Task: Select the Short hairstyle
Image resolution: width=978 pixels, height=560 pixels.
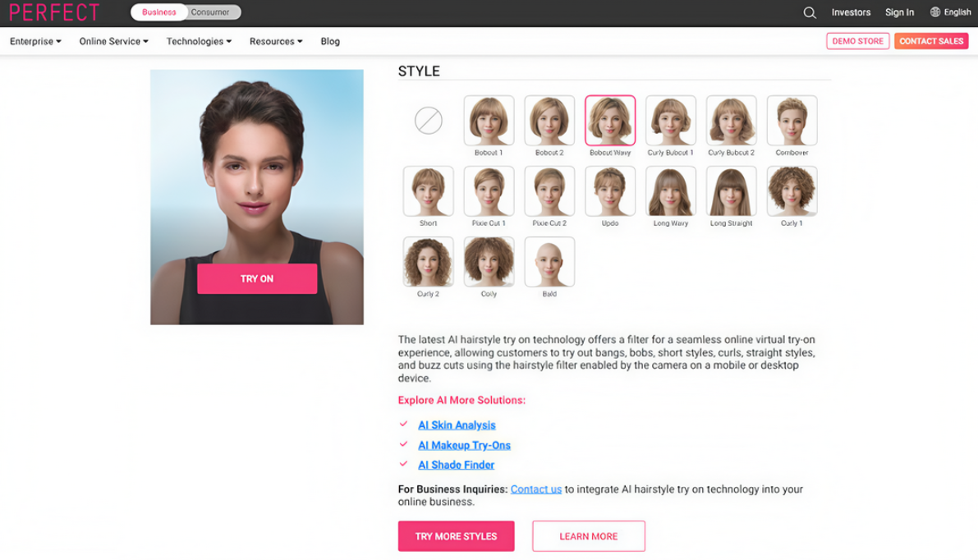Action: point(429,190)
